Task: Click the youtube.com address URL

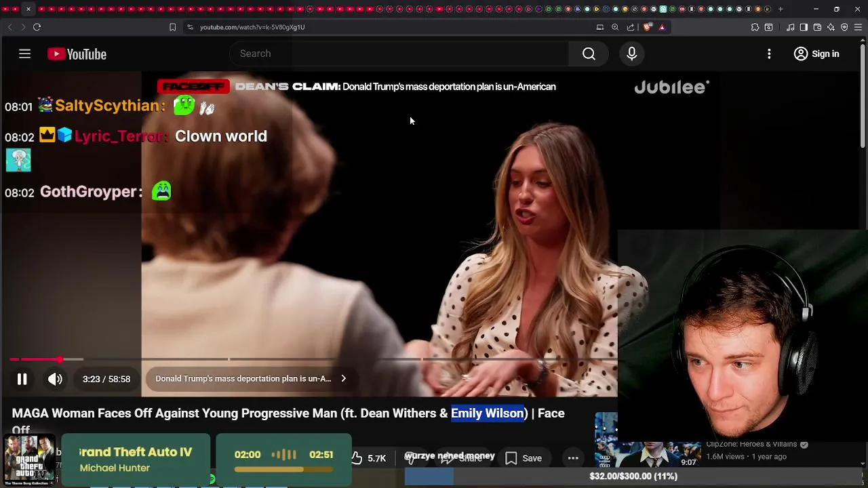Action: click(x=252, y=27)
